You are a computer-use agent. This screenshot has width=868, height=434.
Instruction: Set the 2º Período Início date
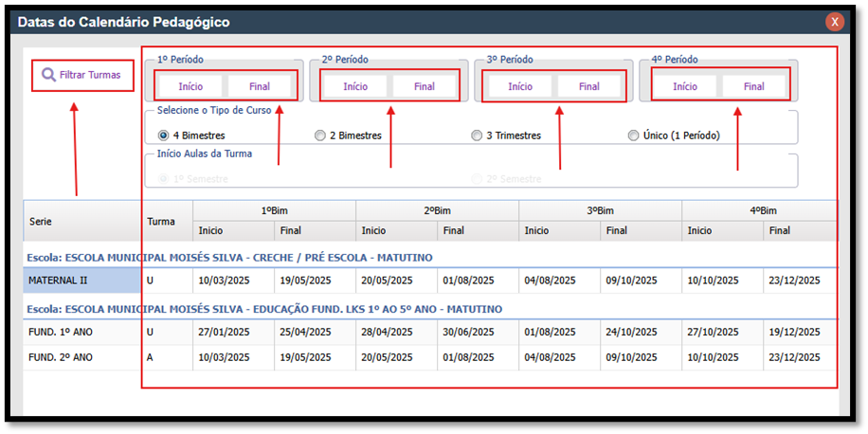pyautogui.click(x=355, y=86)
